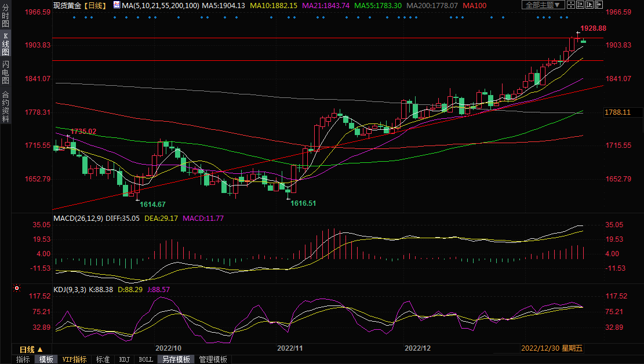
Task: Select the 模板 bottom tab
Action: (46, 359)
